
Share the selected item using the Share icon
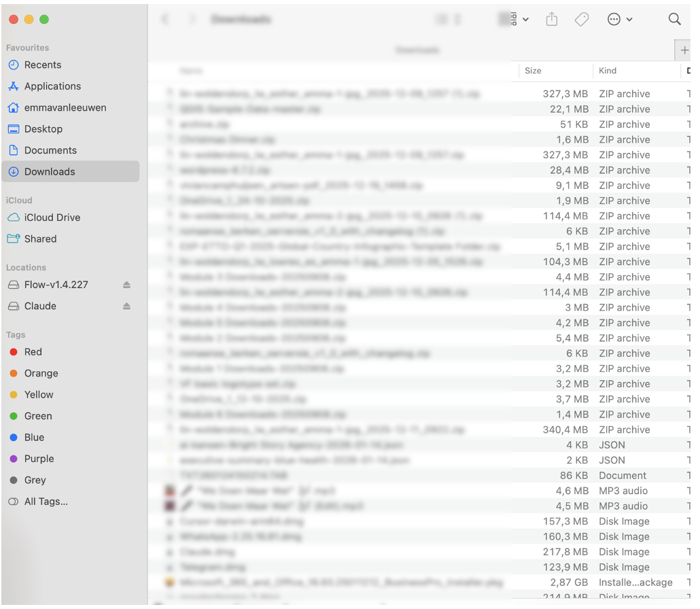coord(551,19)
